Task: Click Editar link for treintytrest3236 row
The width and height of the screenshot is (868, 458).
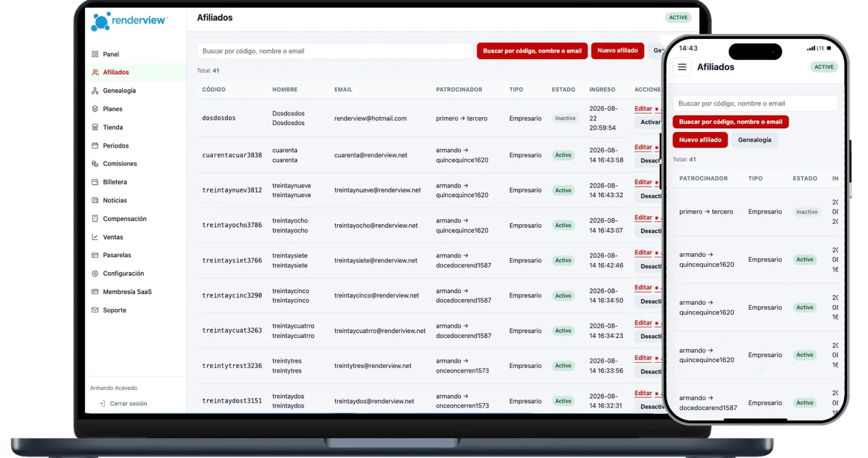Action: [643, 358]
